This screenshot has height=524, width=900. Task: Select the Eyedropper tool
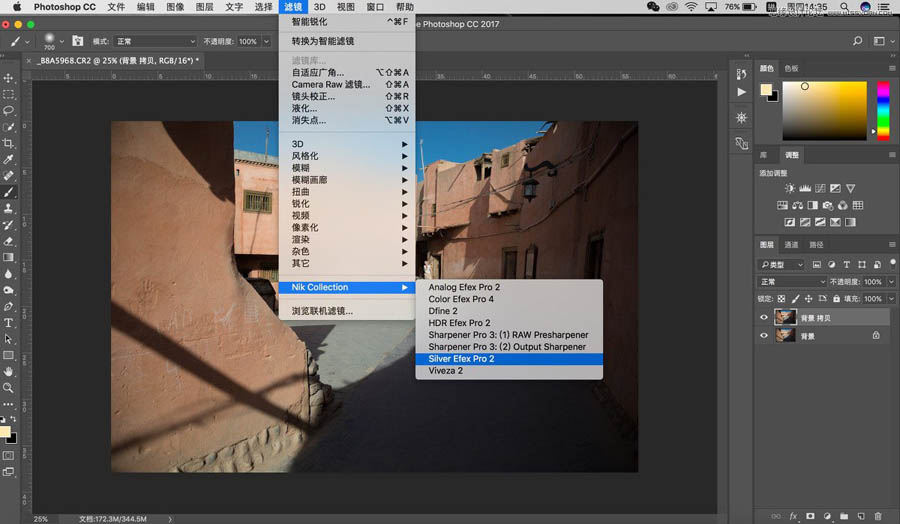[8, 160]
